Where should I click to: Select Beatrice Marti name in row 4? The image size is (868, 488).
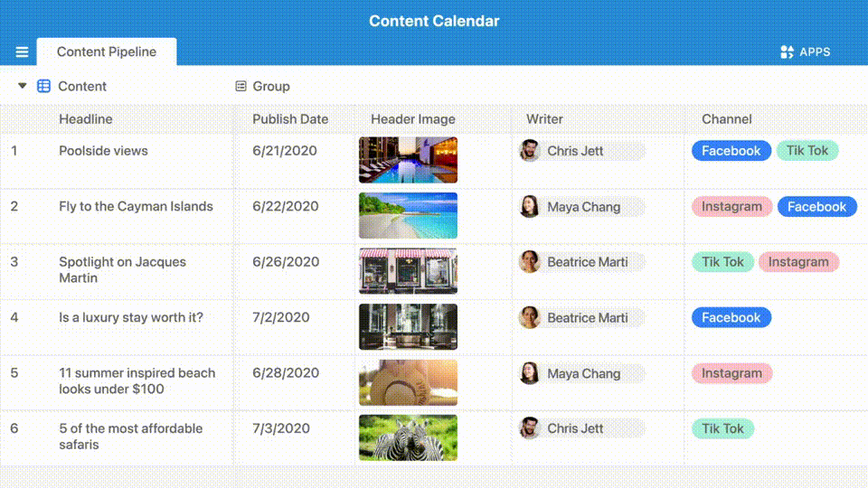point(588,318)
